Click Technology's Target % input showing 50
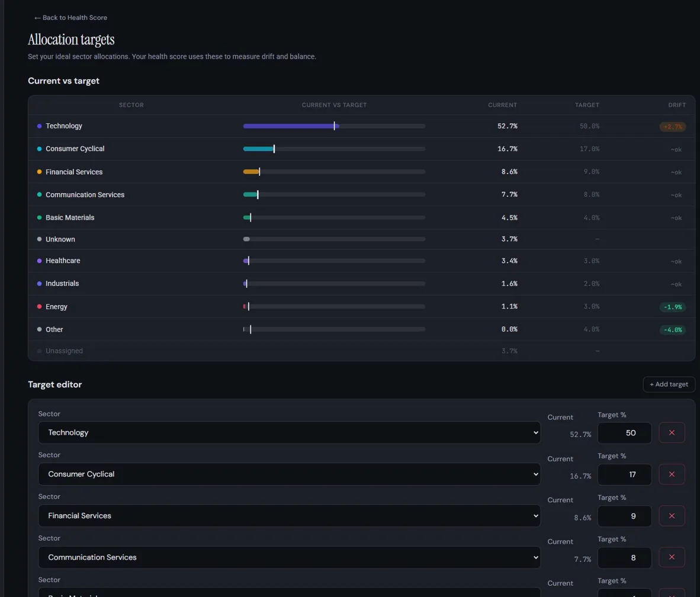 tap(624, 432)
